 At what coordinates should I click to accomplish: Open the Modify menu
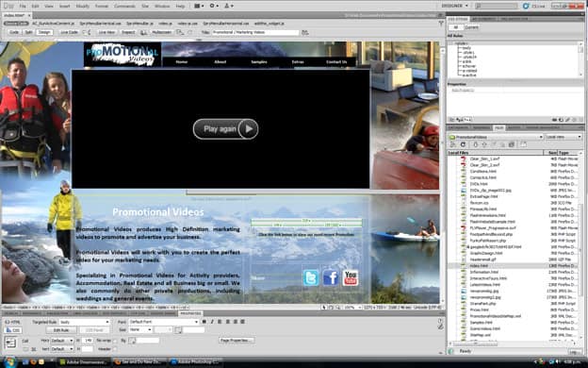pyautogui.click(x=83, y=6)
